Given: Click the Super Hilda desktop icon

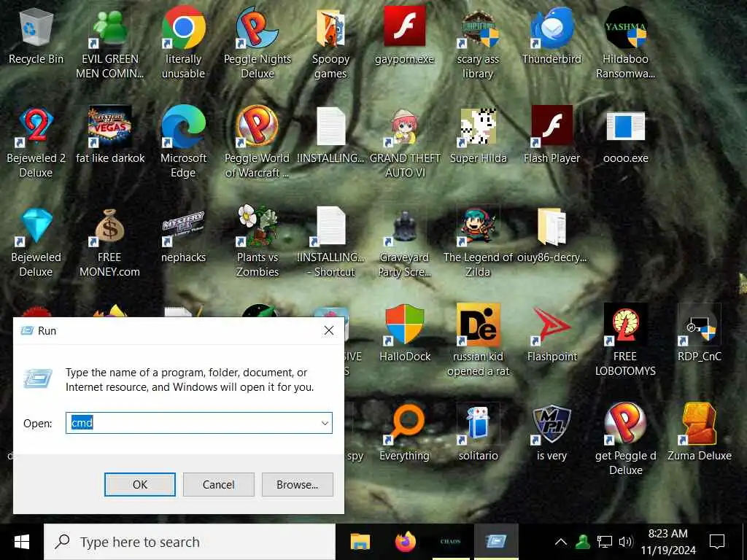Looking at the screenshot, I should 478,128.
